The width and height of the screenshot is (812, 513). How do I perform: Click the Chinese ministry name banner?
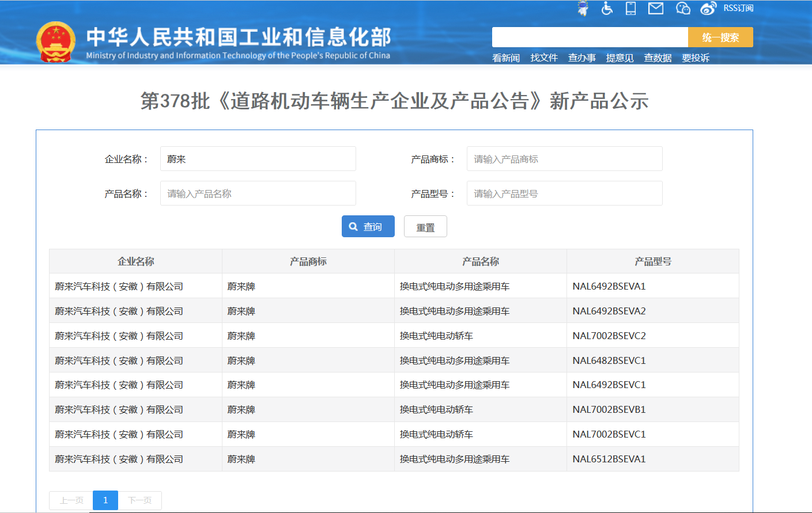click(x=239, y=37)
